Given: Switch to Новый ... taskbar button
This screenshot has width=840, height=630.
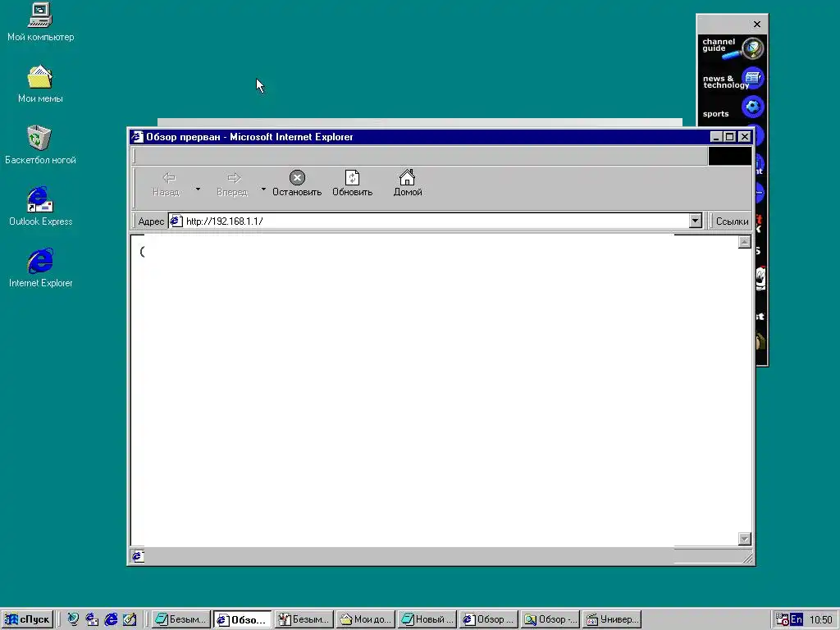Looking at the screenshot, I should 427,619.
